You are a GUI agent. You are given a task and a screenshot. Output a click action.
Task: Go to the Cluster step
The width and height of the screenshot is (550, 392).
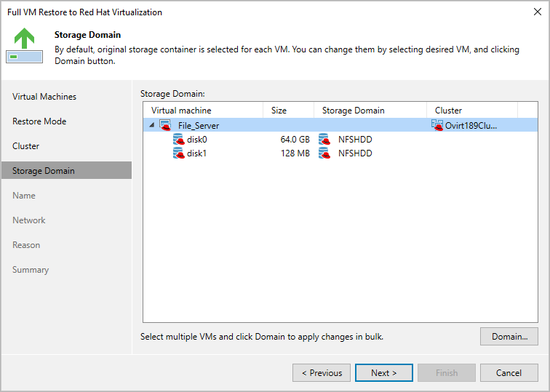(x=25, y=146)
